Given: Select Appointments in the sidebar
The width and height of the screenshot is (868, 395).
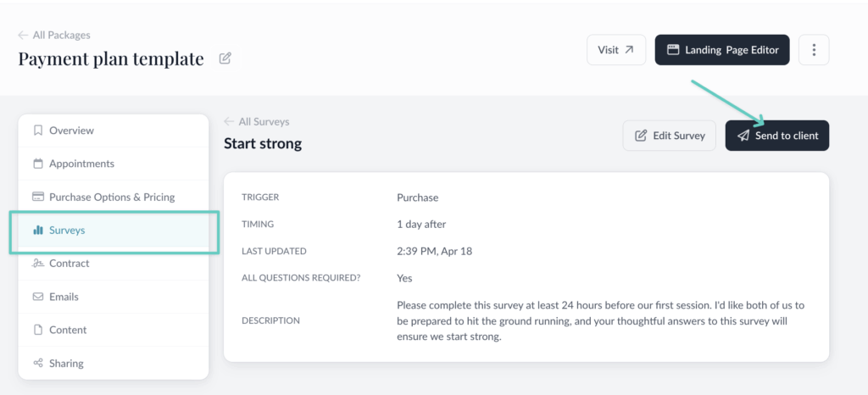Looking at the screenshot, I should click(x=81, y=164).
